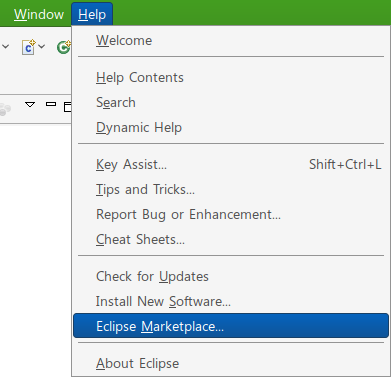Click the New C/C++ Source File icon

28,47
